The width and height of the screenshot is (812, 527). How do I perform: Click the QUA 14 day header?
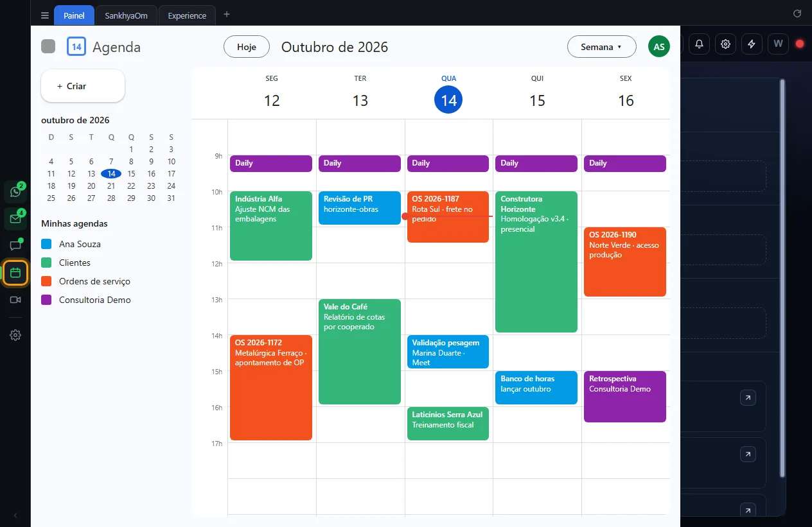pyautogui.click(x=448, y=93)
